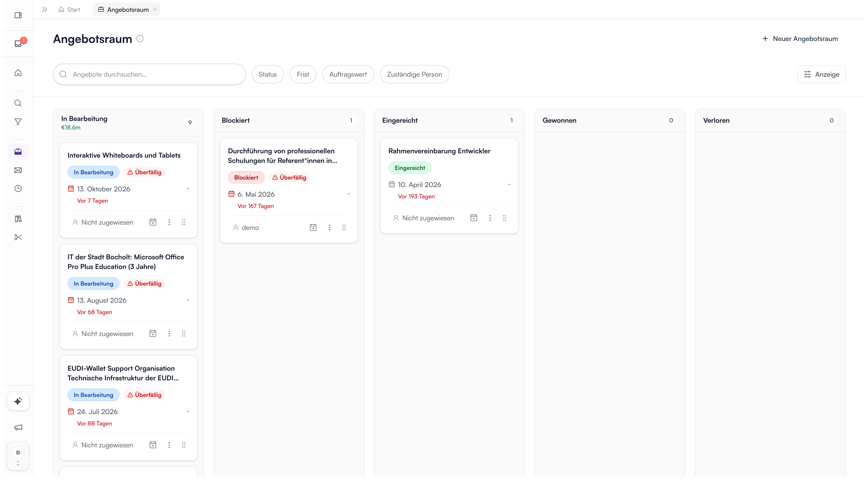Open the Zuständige Person filter dropdown
This screenshot has height=484, width=868.
coord(414,74)
